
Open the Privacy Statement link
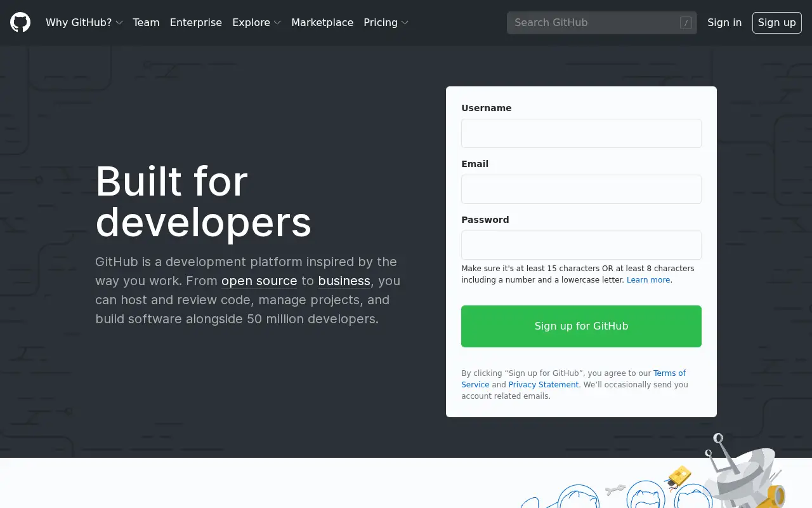click(544, 385)
